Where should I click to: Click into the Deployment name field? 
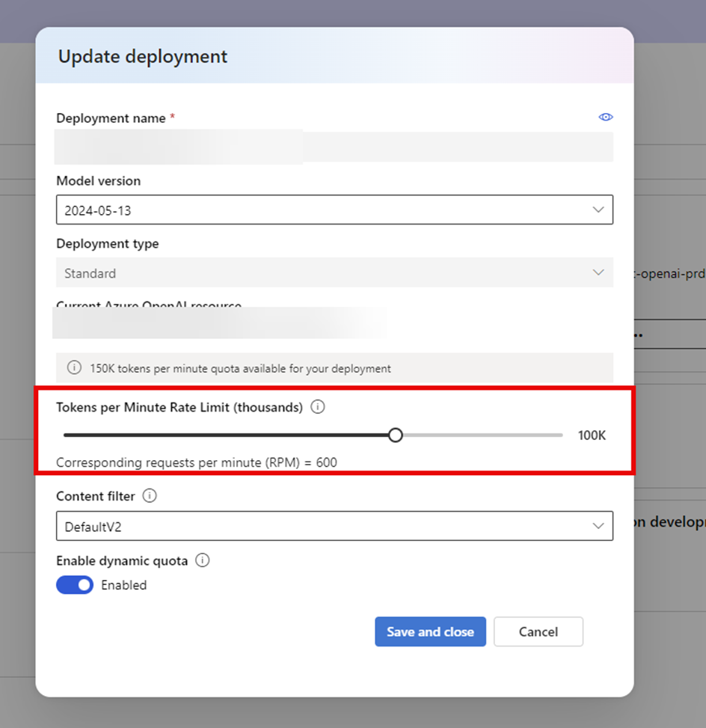pos(334,147)
